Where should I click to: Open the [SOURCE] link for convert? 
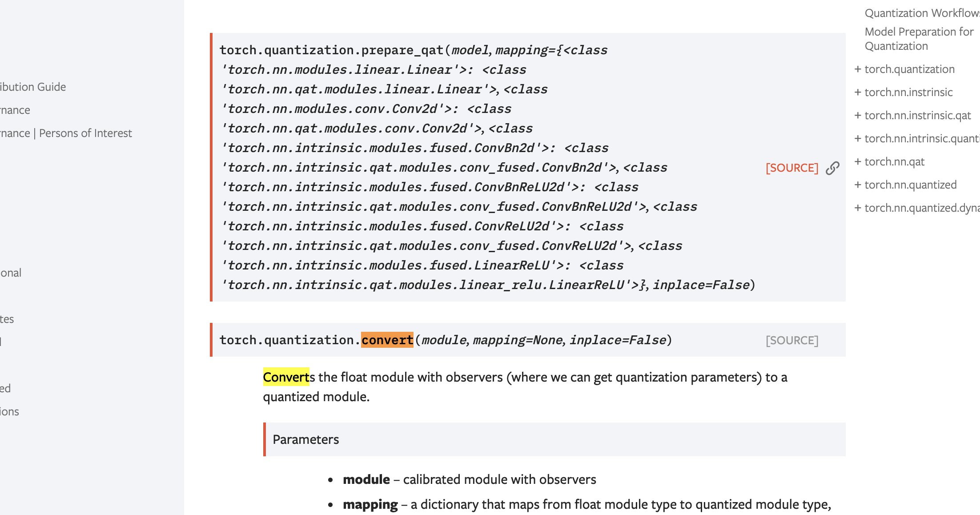click(x=791, y=340)
